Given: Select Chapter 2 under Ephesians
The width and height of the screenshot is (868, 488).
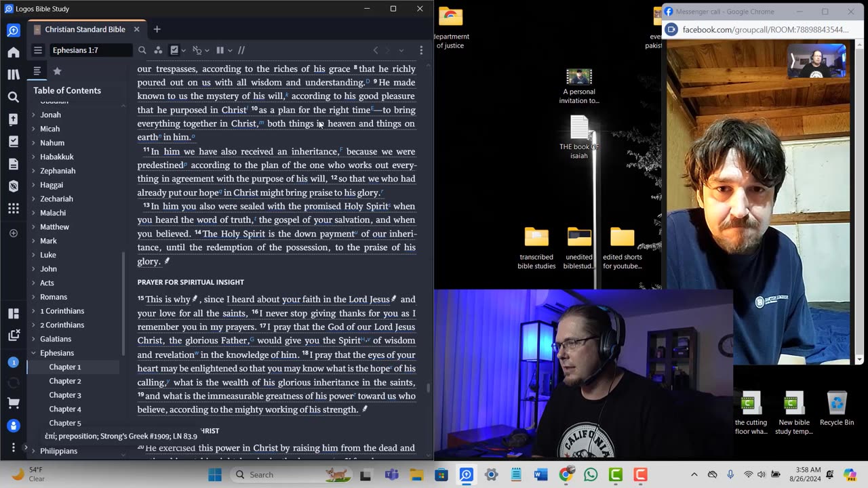Looking at the screenshot, I should click(x=64, y=381).
